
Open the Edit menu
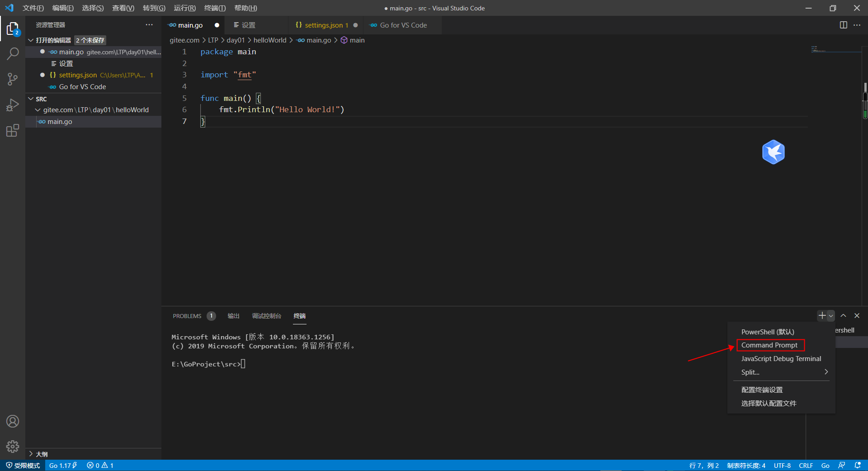pos(63,8)
